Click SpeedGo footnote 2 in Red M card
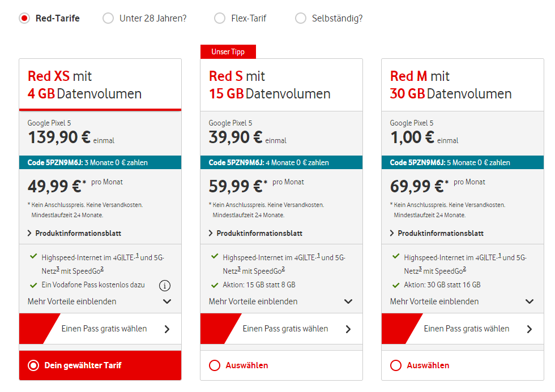This screenshot has width=555, height=392. tap(464, 269)
